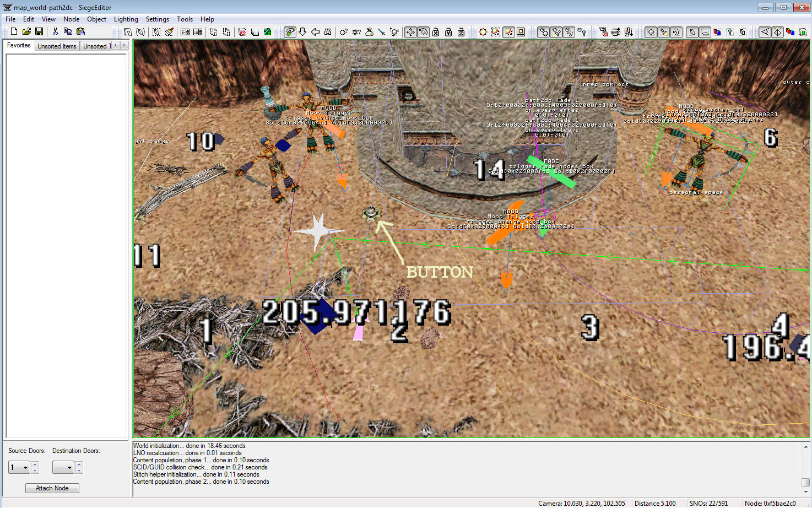Toggle the Z axis lock
812x508 pixels.
(x=461, y=32)
